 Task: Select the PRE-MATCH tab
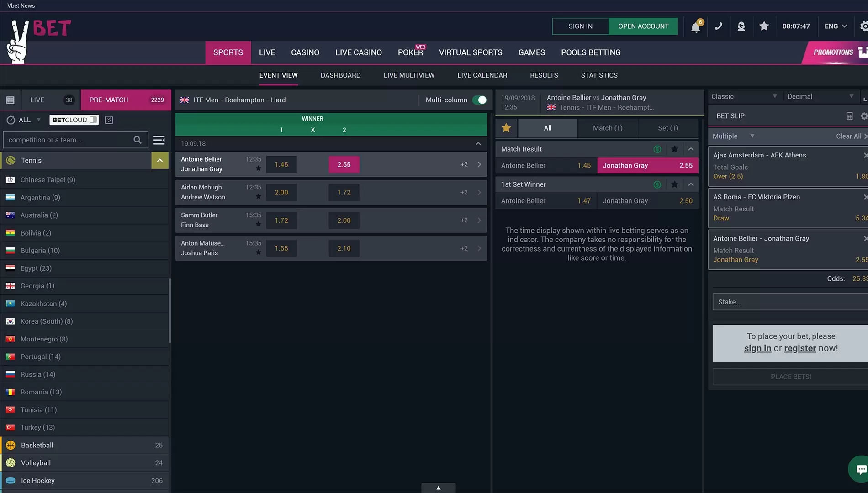[126, 100]
